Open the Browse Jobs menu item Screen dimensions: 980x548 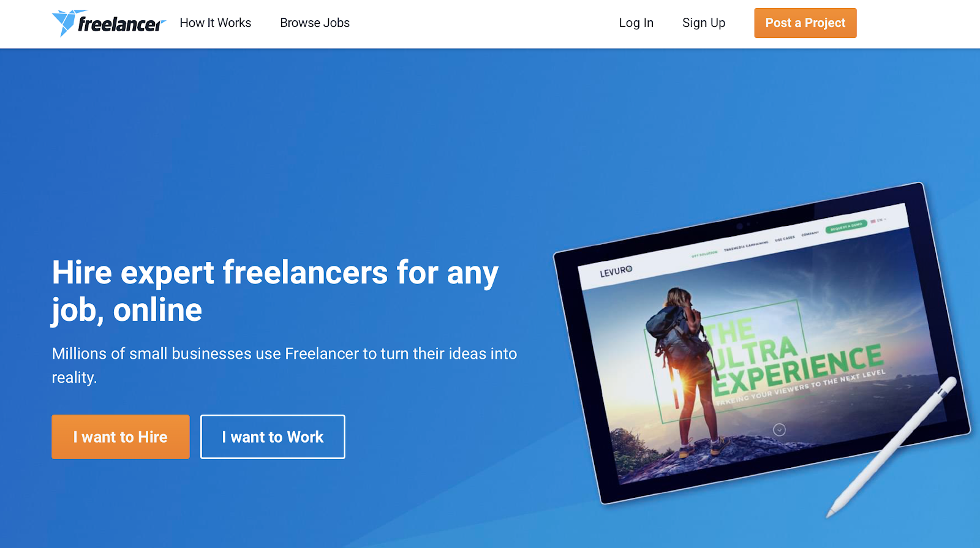(315, 23)
